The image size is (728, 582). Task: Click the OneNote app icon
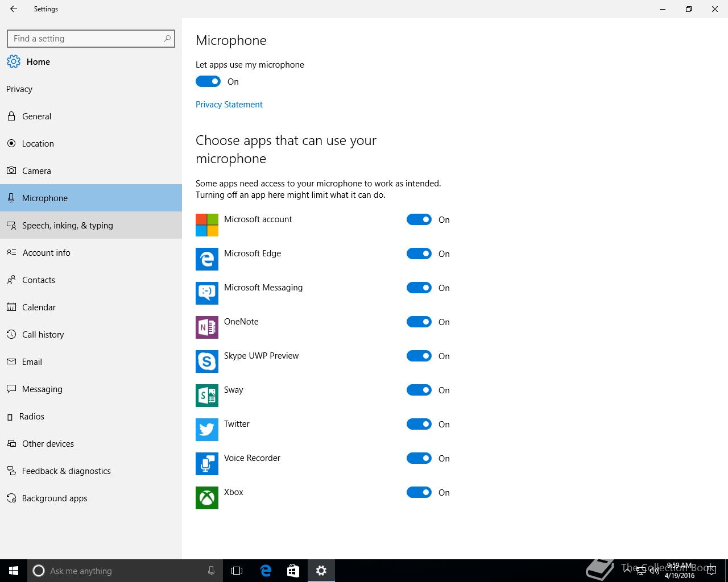207,327
